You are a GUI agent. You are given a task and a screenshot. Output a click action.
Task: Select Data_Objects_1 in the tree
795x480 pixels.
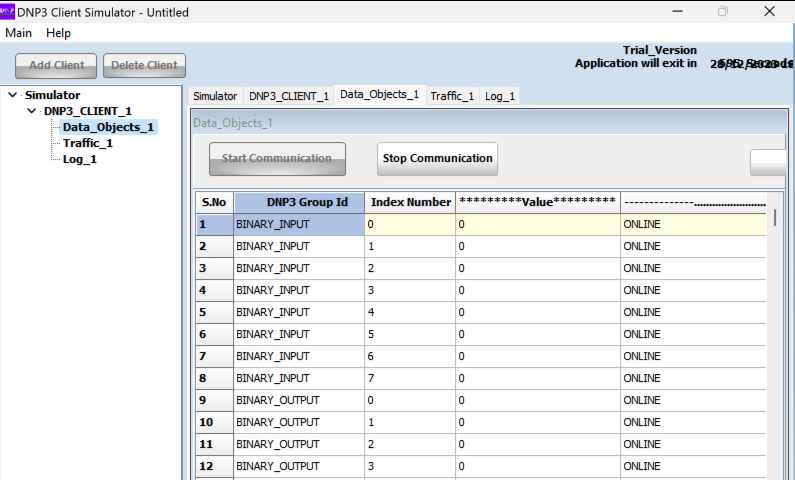109,127
